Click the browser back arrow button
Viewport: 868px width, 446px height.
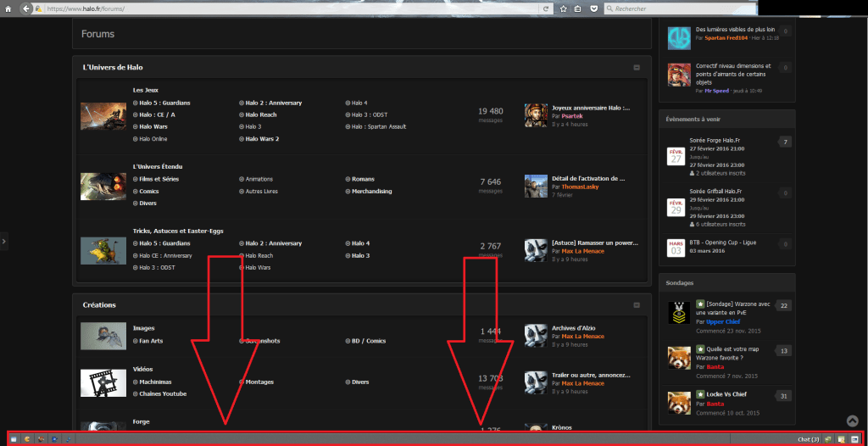click(x=25, y=8)
